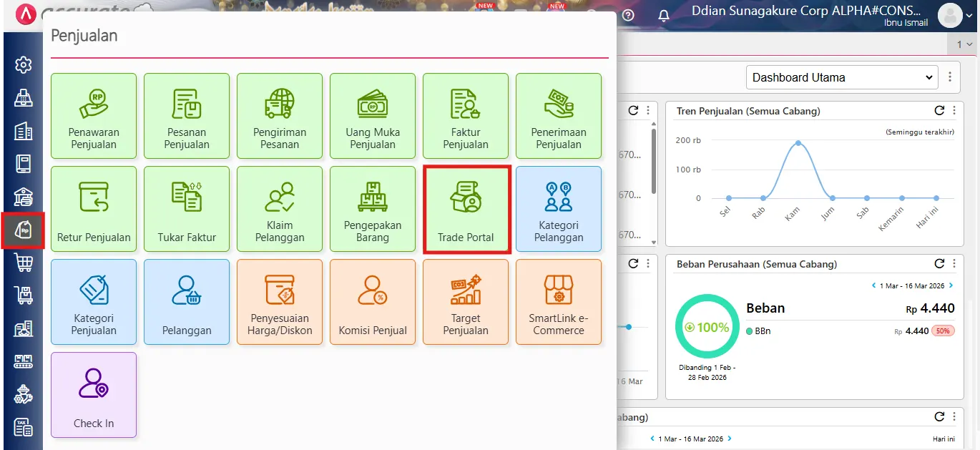This screenshot has width=980, height=450.
Task: Open the settings gear in sidebar
Action: click(x=24, y=64)
